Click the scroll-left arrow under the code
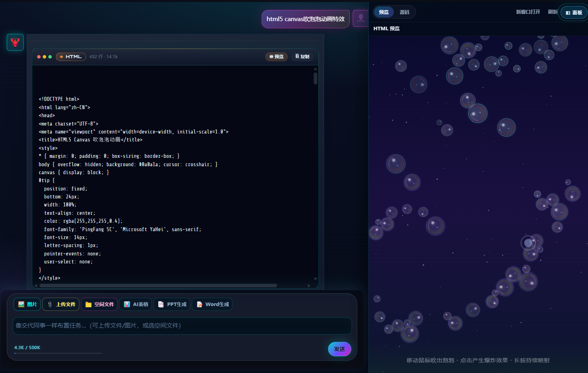The height and width of the screenshot is (373, 588). pyautogui.click(x=36, y=285)
